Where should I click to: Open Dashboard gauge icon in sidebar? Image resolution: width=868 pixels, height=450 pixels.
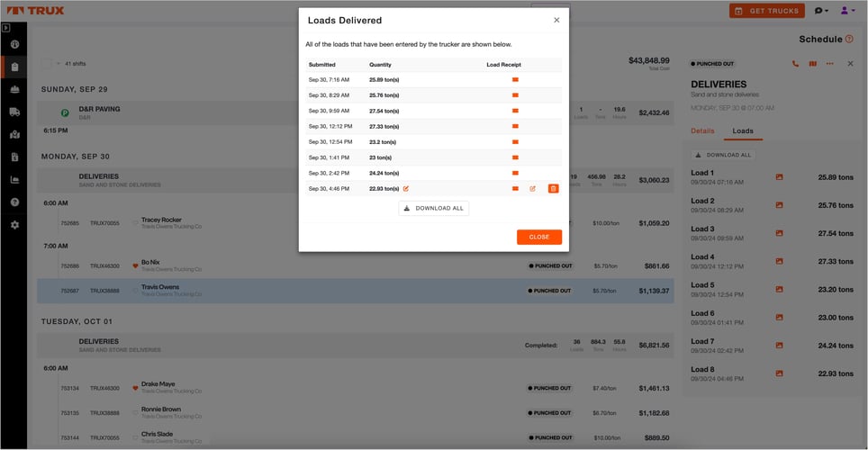point(15,44)
